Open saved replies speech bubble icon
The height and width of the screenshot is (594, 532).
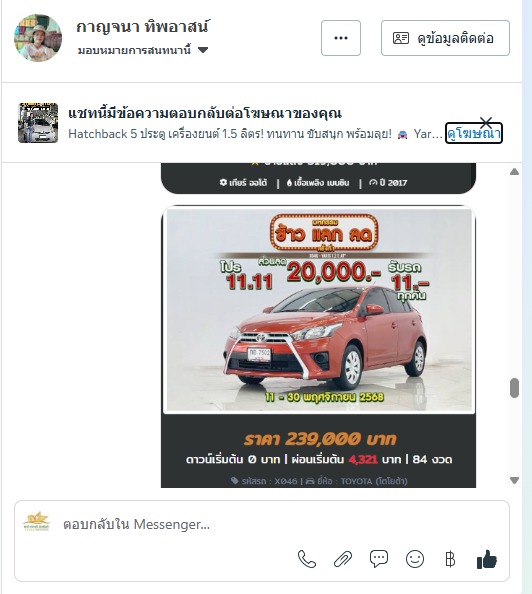pyautogui.click(x=379, y=559)
